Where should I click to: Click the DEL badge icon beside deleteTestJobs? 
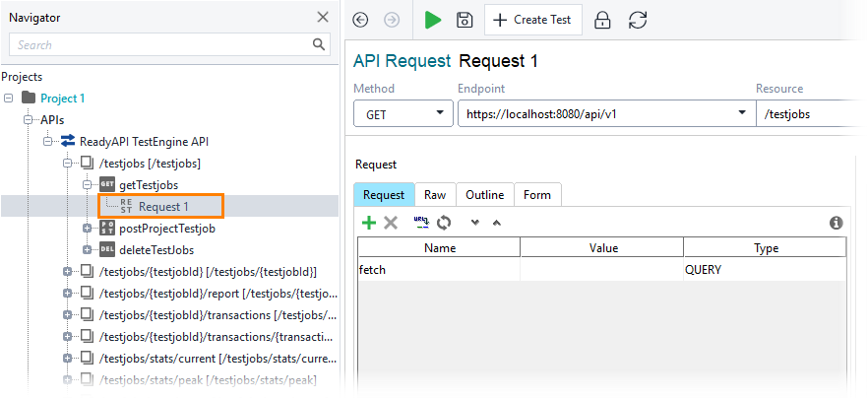pyautogui.click(x=107, y=249)
